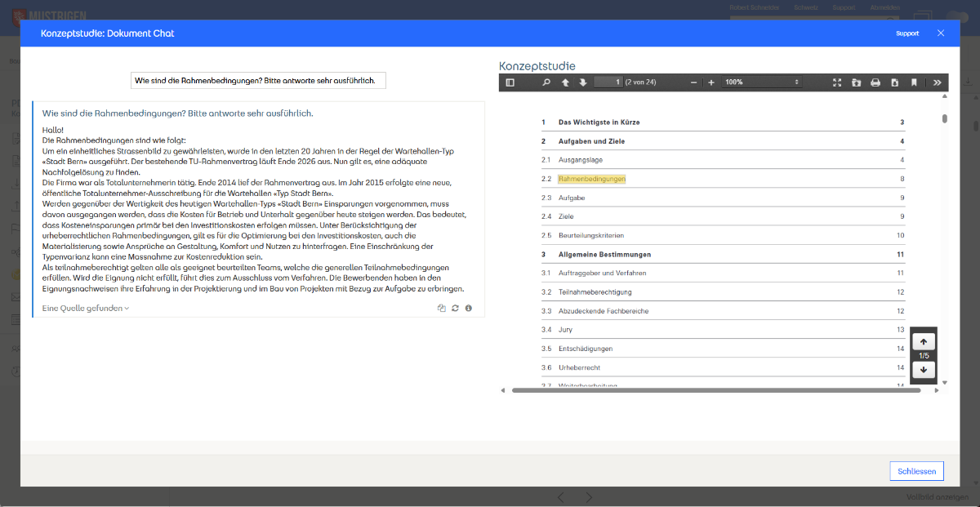
Task: Switch PDF to presentation fullscreen mode
Action: (836, 82)
